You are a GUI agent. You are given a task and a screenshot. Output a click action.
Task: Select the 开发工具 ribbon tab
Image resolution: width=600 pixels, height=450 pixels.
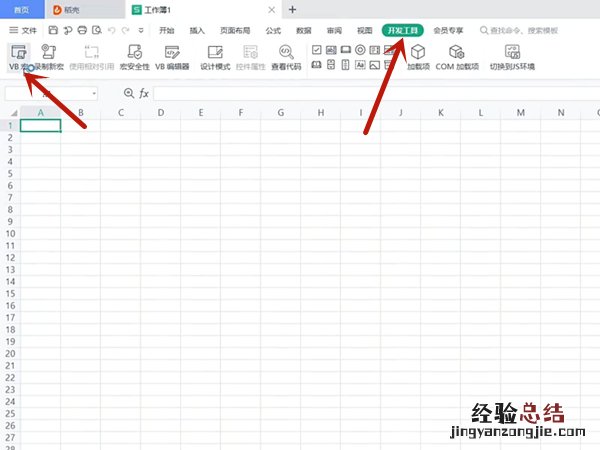click(403, 30)
